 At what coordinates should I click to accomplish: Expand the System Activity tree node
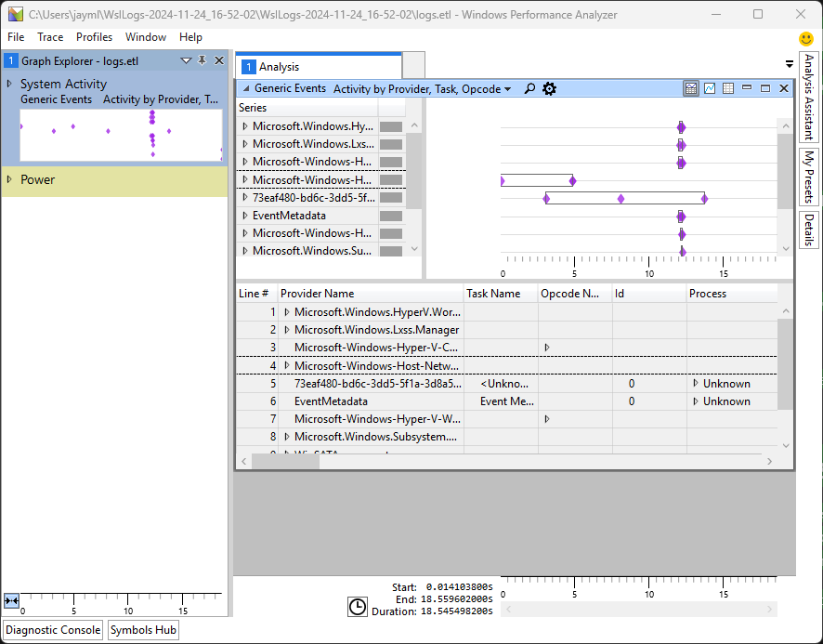tap(9, 84)
